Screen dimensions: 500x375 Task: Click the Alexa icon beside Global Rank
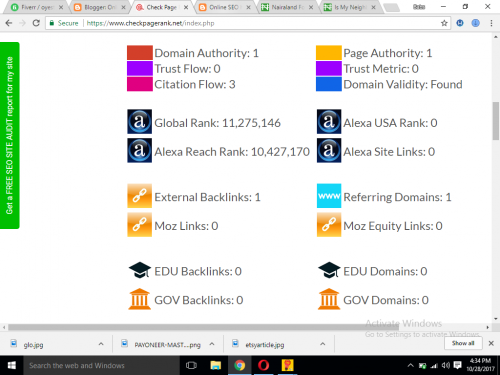[x=140, y=122]
